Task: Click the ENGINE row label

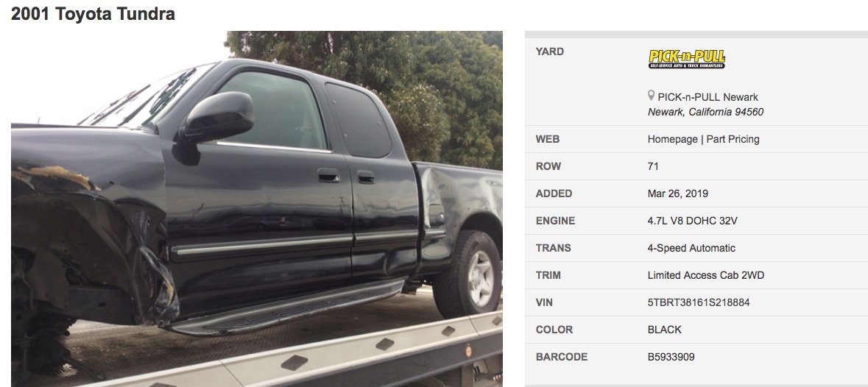Action: click(x=555, y=221)
